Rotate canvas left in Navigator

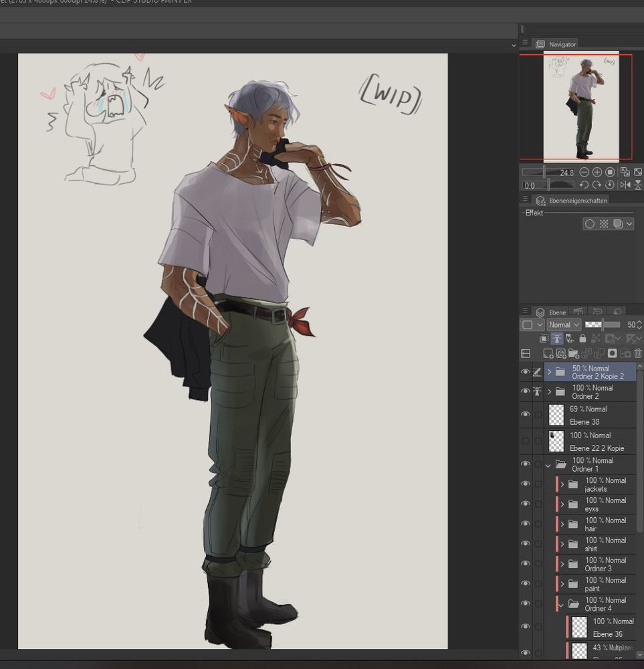584,185
